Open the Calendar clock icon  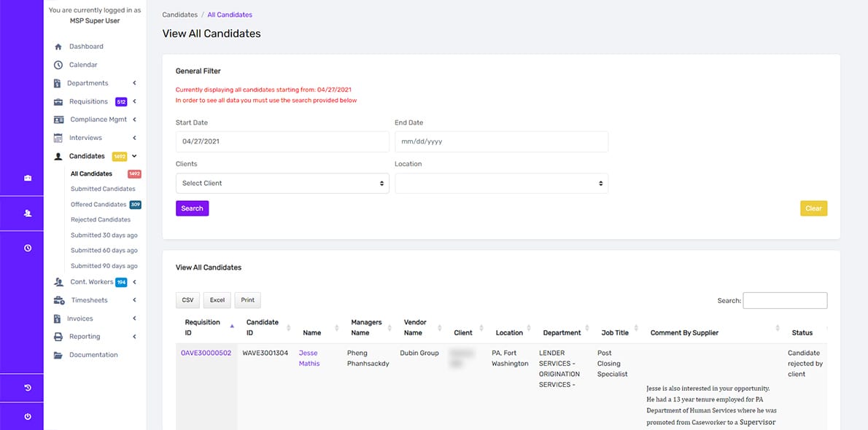58,66
